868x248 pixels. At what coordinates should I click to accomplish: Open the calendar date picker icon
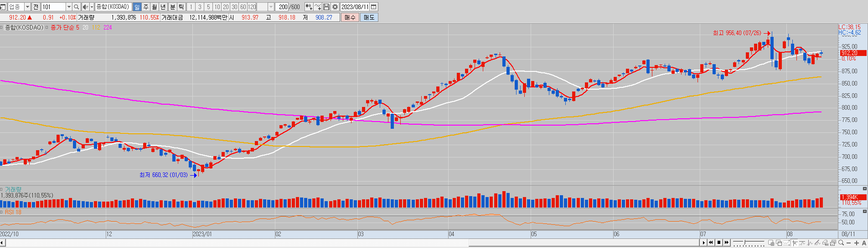[x=374, y=7]
